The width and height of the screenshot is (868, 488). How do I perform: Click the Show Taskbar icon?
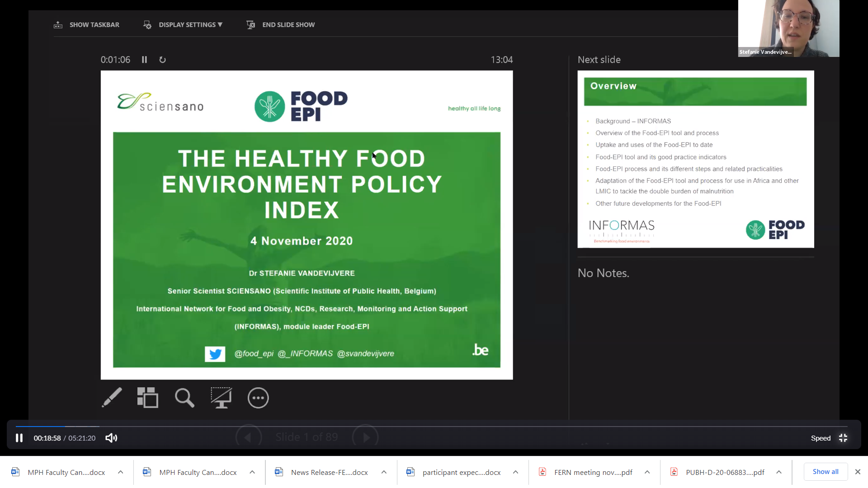pos(58,25)
